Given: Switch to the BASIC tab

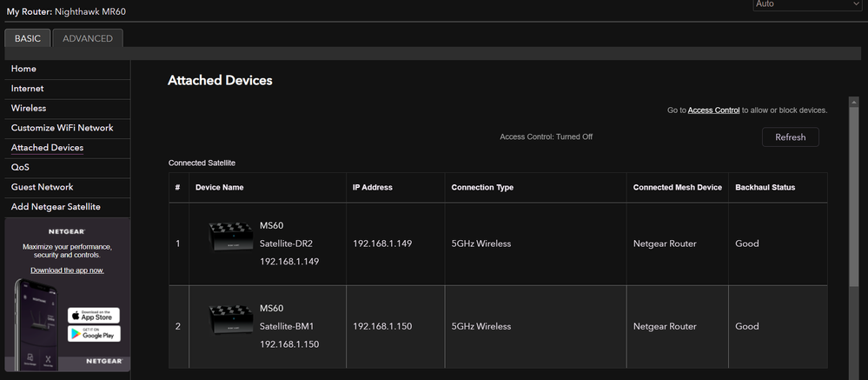Looking at the screenshot, I should [28, 38].
